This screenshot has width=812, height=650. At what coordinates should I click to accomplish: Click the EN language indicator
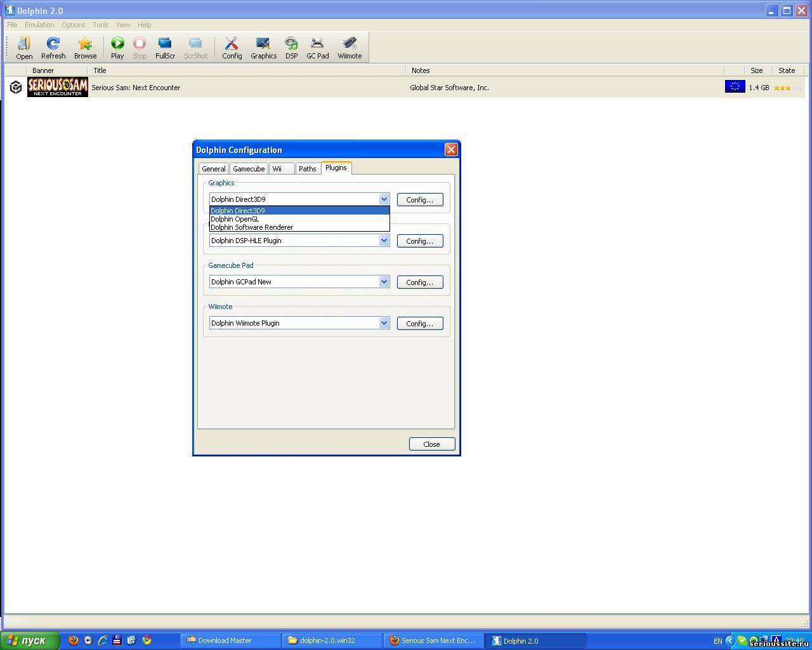tap(717, 641)
